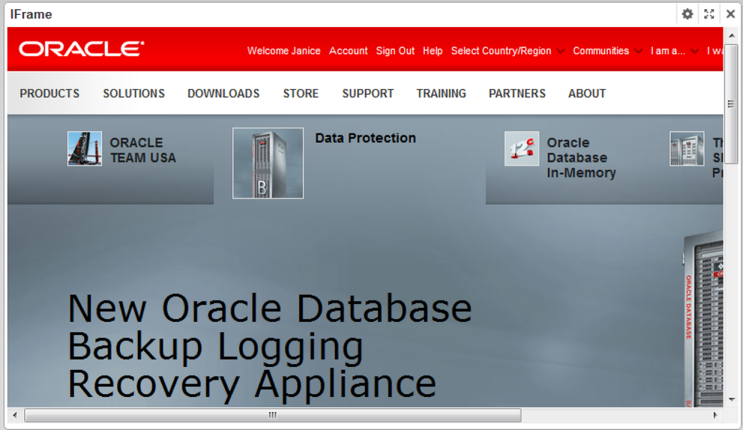Expand the 'I am a...' dropdown
The width and height of the screenshot is (743, 430).
click(x=674, y=51)
